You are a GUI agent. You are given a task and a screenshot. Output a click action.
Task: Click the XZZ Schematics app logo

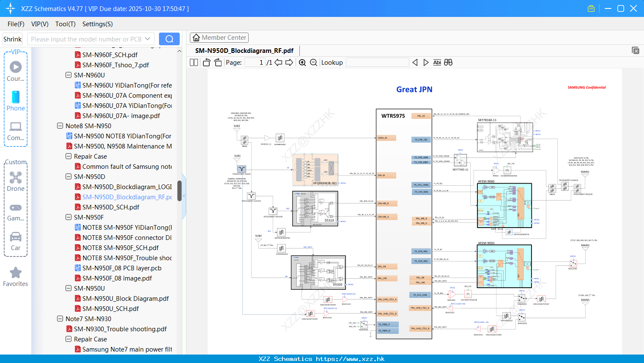[10, 8]
